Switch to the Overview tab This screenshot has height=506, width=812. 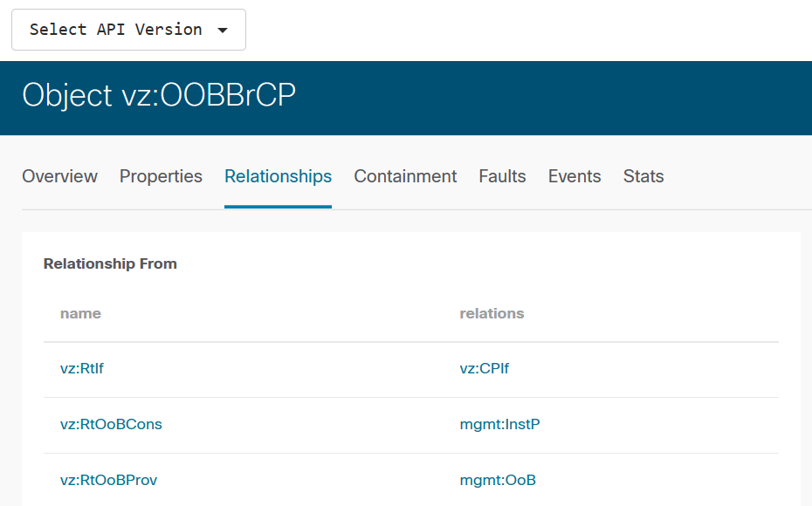[58, 176]
